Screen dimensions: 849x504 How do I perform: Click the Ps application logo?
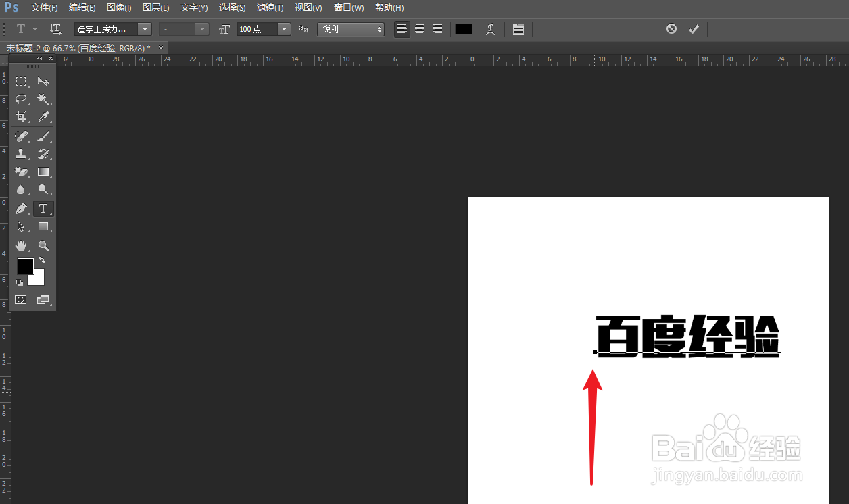pyautogui.click(x=11, y=8)
